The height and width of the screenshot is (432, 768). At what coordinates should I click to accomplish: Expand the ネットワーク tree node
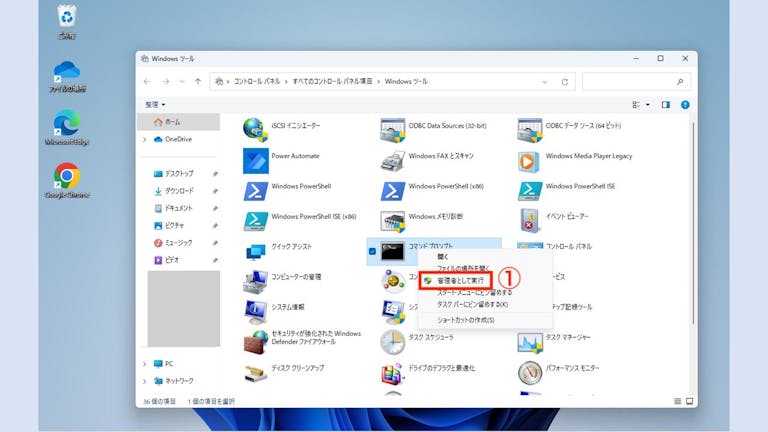tap(144, 381)
